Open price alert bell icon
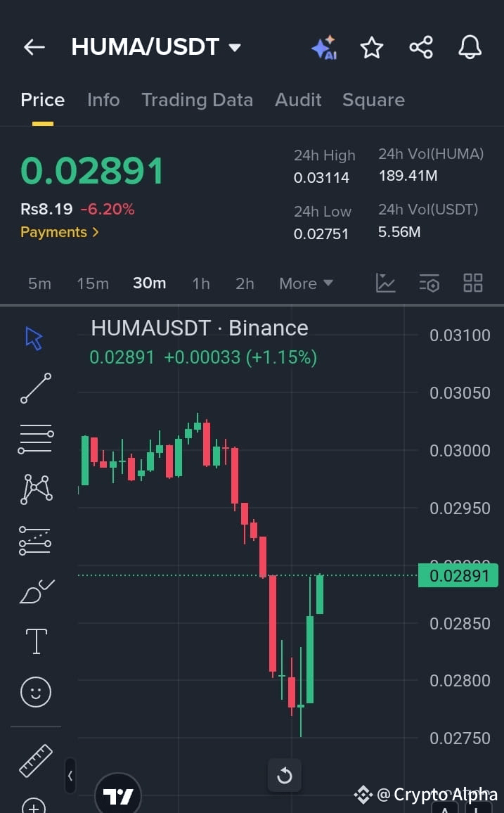 click(x=470, y=47)
